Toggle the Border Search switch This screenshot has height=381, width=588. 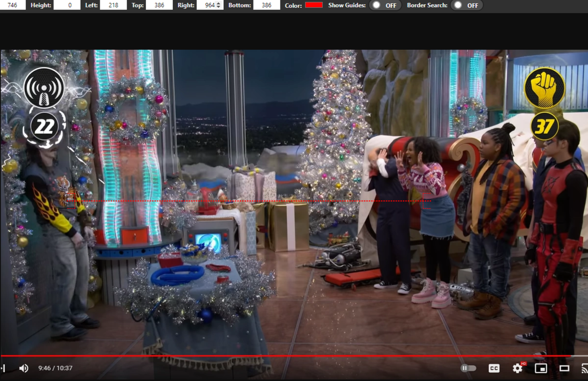click(x=467, y=5)
